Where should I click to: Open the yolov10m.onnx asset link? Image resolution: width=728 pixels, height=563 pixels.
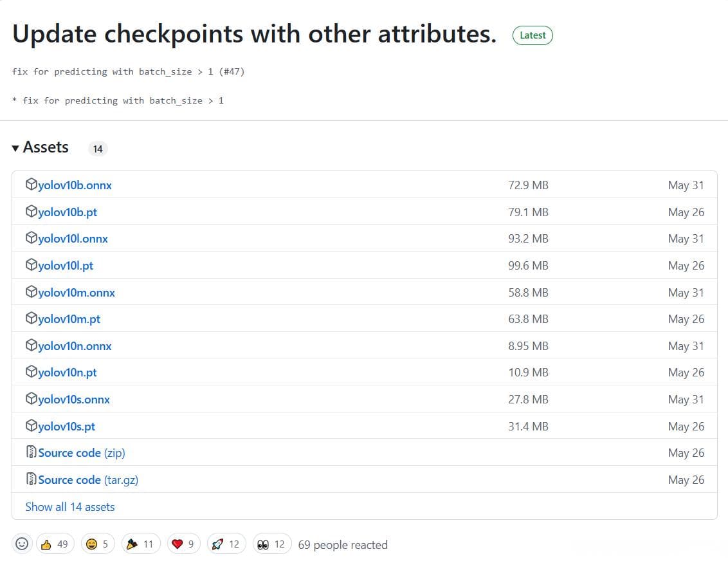(77, 292)
